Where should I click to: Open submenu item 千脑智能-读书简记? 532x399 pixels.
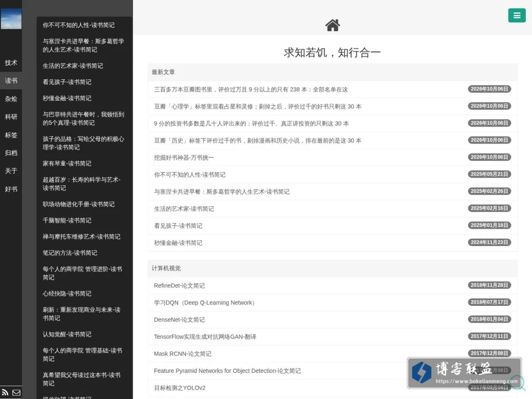click(x=84, y=220)
